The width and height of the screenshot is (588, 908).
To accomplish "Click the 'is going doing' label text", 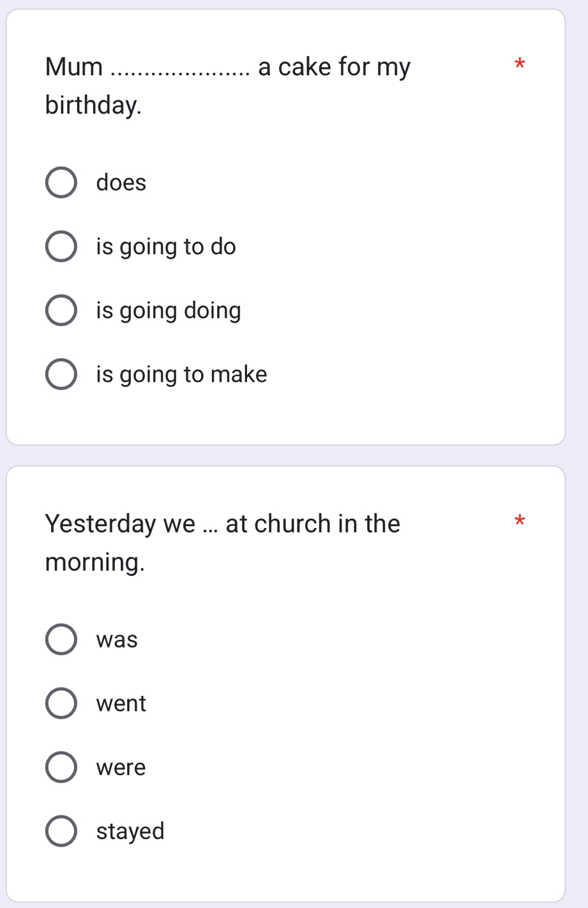I will (x=169, y=311).
